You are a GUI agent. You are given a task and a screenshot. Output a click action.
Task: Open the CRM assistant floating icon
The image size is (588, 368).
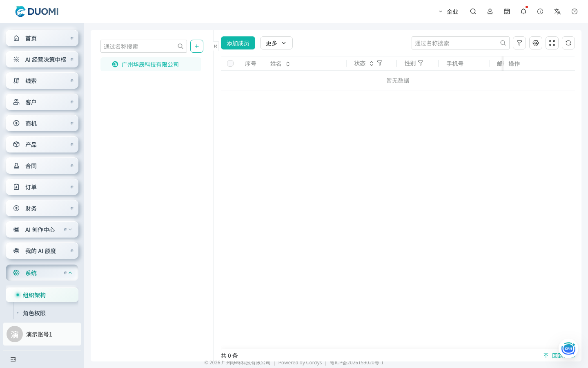(568, 348)
